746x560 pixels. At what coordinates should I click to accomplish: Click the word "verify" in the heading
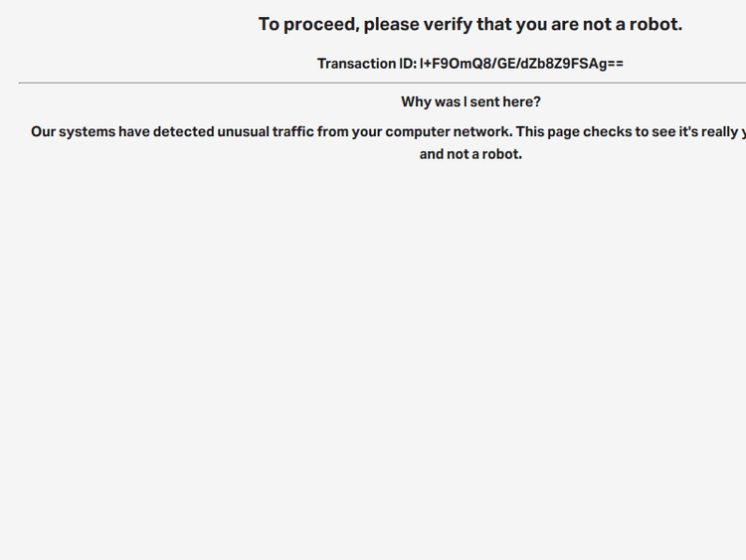pos(446,24)
